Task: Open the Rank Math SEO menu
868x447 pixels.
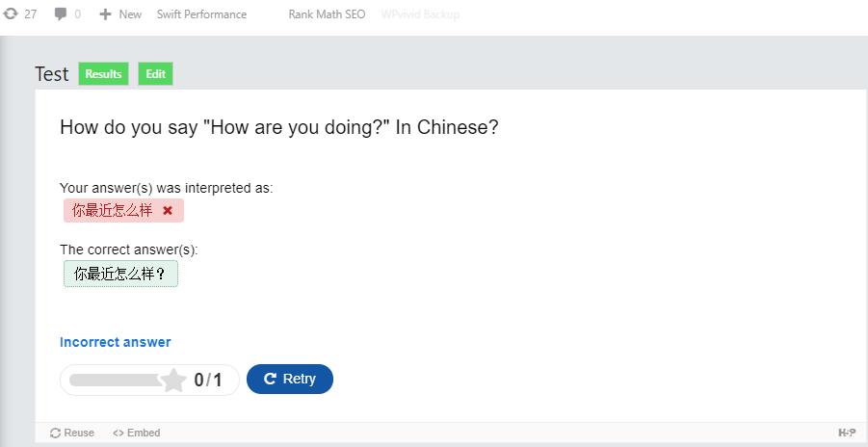Action: click(x=327, y=14)
